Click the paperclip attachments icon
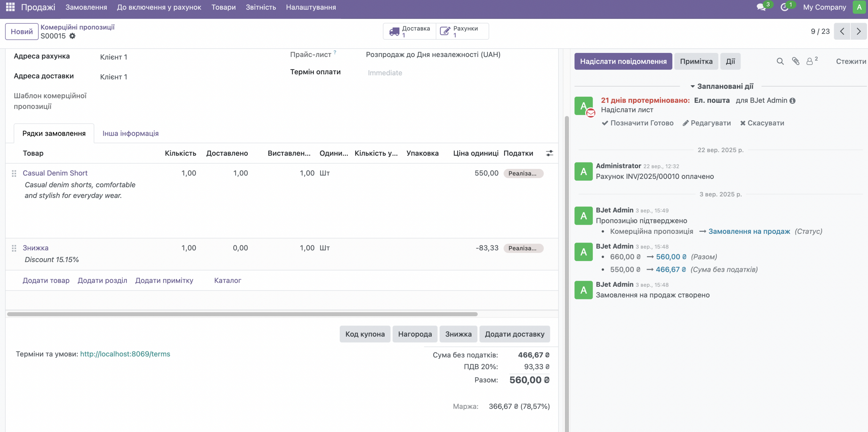868x432 pixels. [795, 61]
